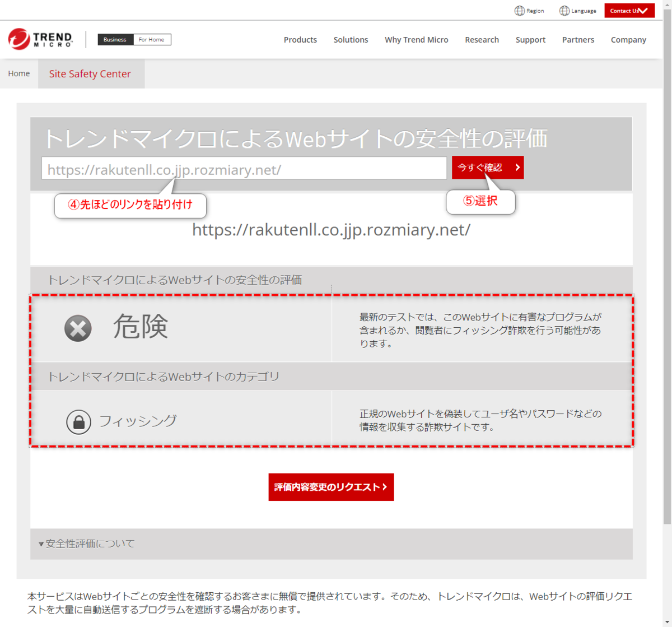The width and height of the screenshot is (672, 627).
Task: Click 評価内容変更のリクエスト button
Action: point(331,487)
